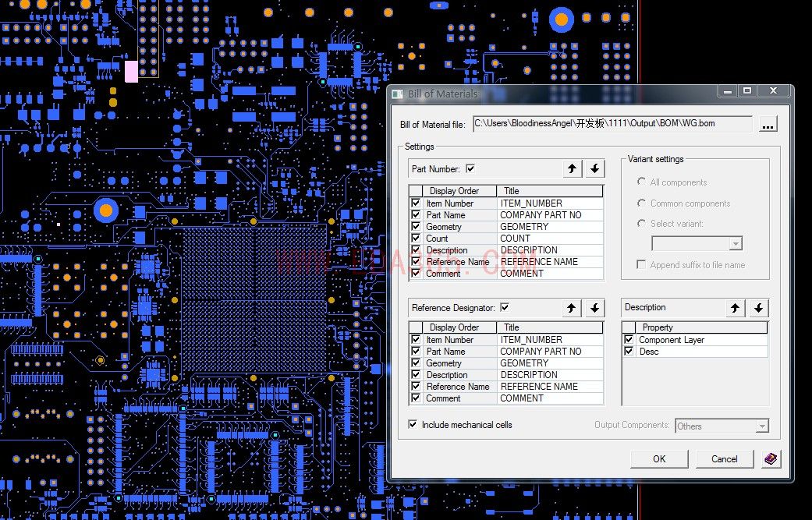The image size is (812, 520).
Task: Click the Bill of Materials title icon
Action: click(x=397, y=94)
